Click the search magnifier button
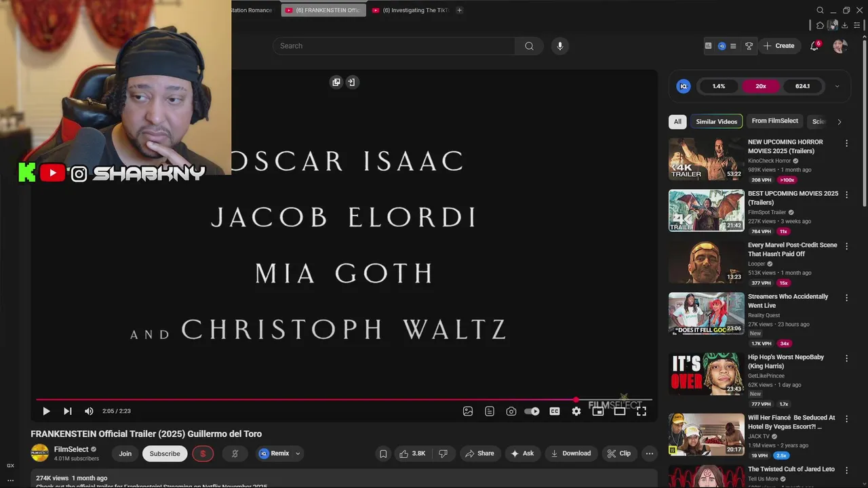Screen dimensions: 868x488 point(529,46)
